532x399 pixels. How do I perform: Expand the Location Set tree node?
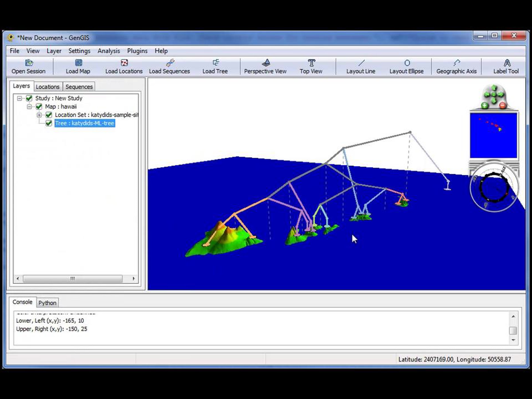pyautogui.click(x=39, y=115)
